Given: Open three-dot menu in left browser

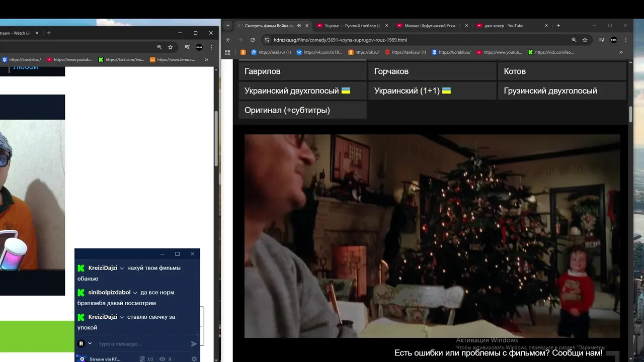Looking at the screenshot, I should pos(211,47).
